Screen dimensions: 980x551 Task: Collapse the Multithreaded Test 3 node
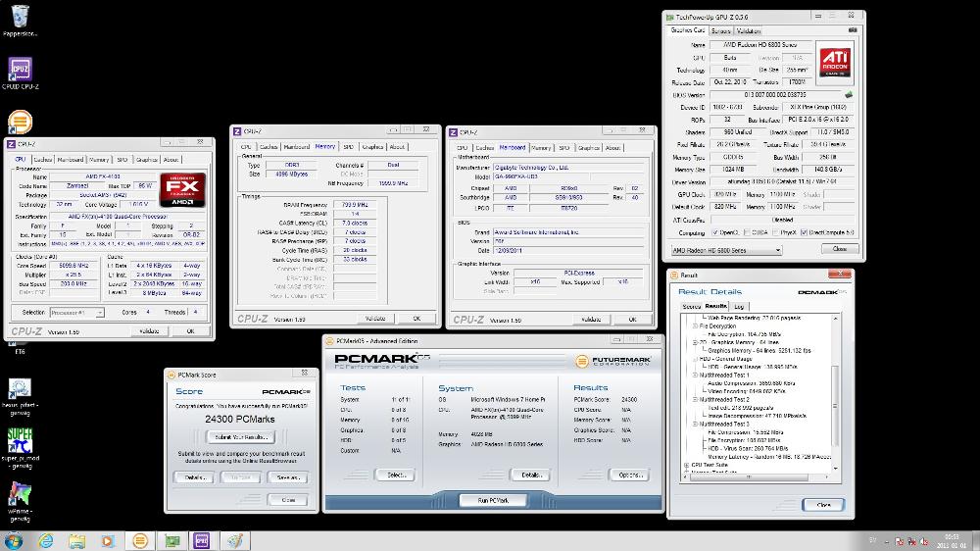[695, 425]
